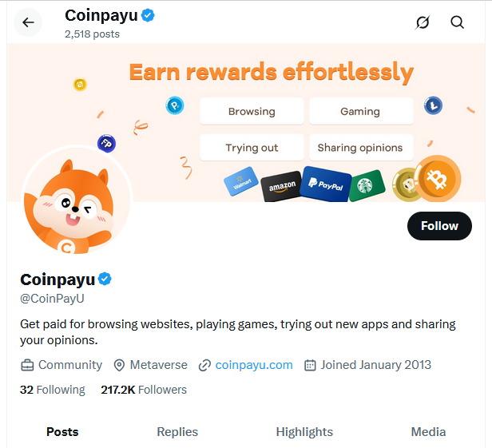Switch to the Replies tab
The width and height of the screenshot is (492, 448).
[x=177, y=432]
